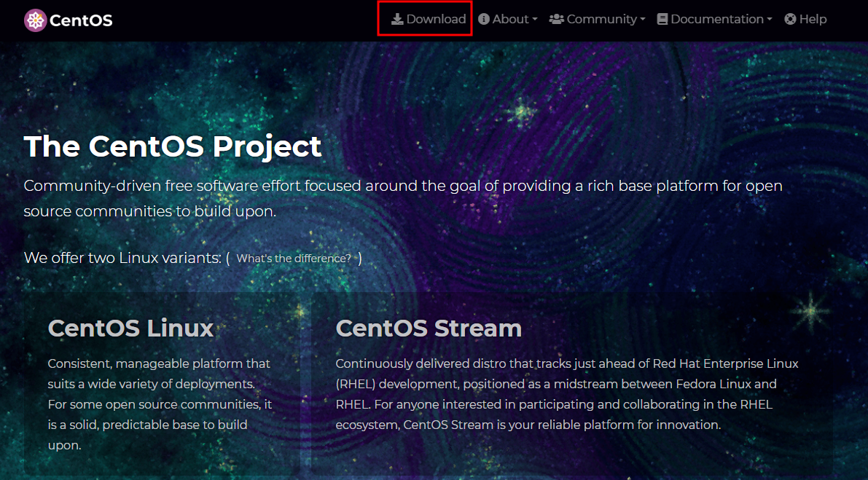The image size is (868, 480).
Task: Open the CentOS home wordmark
Action: pos(81,20)
